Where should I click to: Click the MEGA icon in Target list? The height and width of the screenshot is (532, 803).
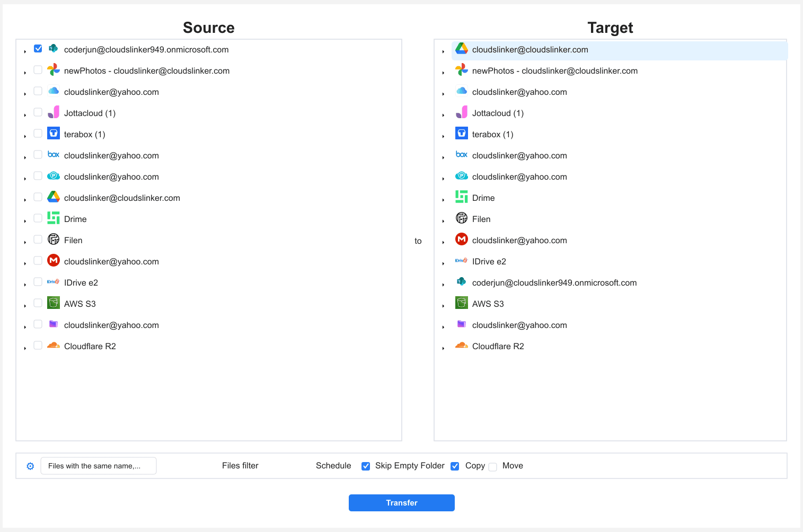pyautogui.click(x=462, y=240)
